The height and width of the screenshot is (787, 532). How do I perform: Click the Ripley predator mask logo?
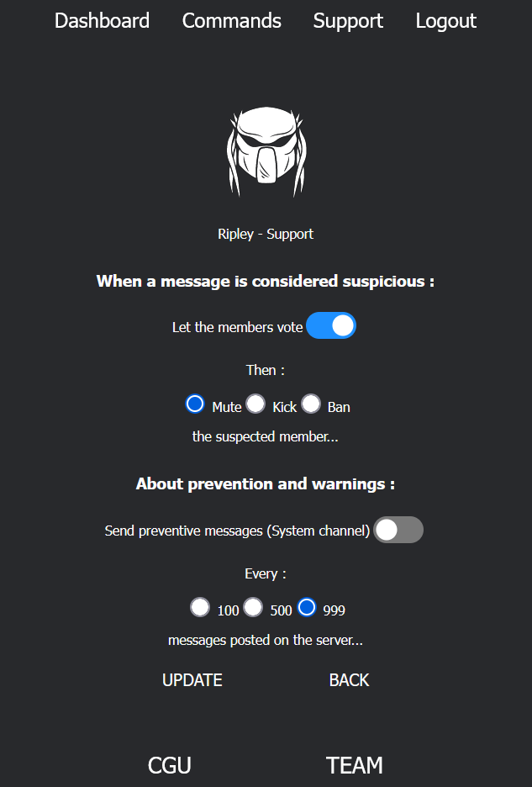point(266,152)
